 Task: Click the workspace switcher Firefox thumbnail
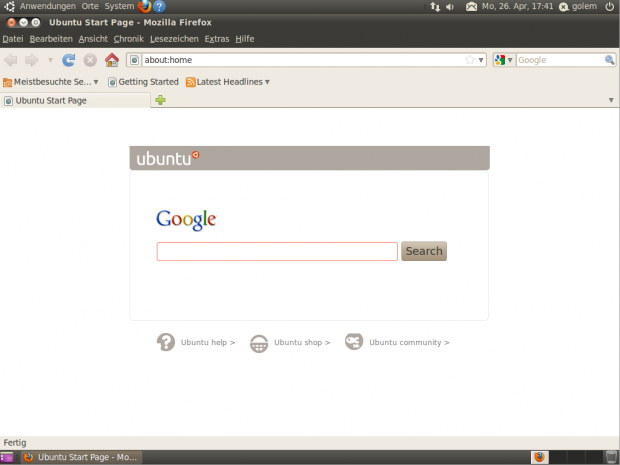[x=540, y=457]
